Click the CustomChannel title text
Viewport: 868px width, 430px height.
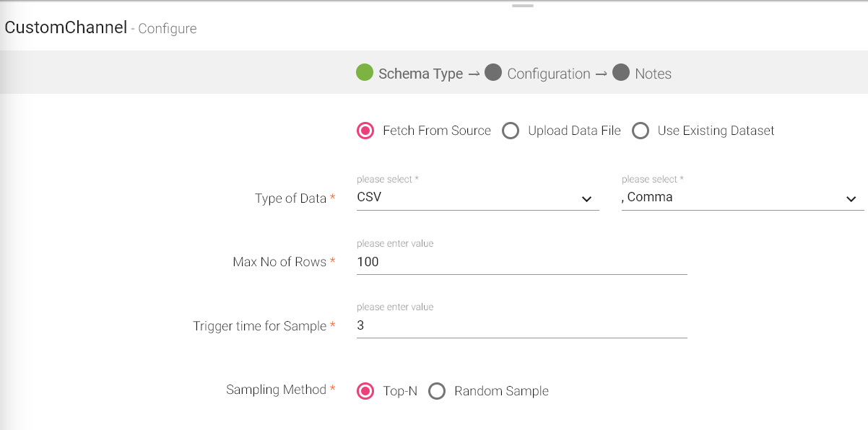pyautogui.click(x=66, y=27)
